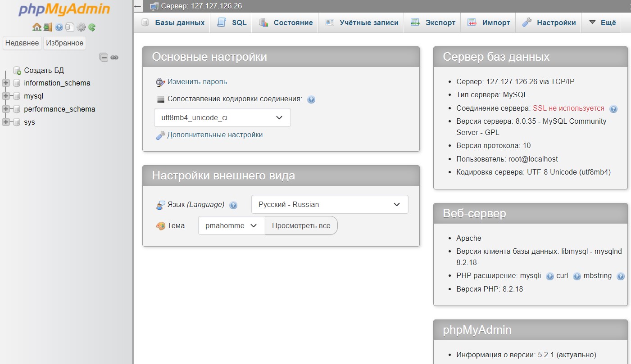Switch to the SQL tab
Screen dimensions: 631x364
click(232, 22)
